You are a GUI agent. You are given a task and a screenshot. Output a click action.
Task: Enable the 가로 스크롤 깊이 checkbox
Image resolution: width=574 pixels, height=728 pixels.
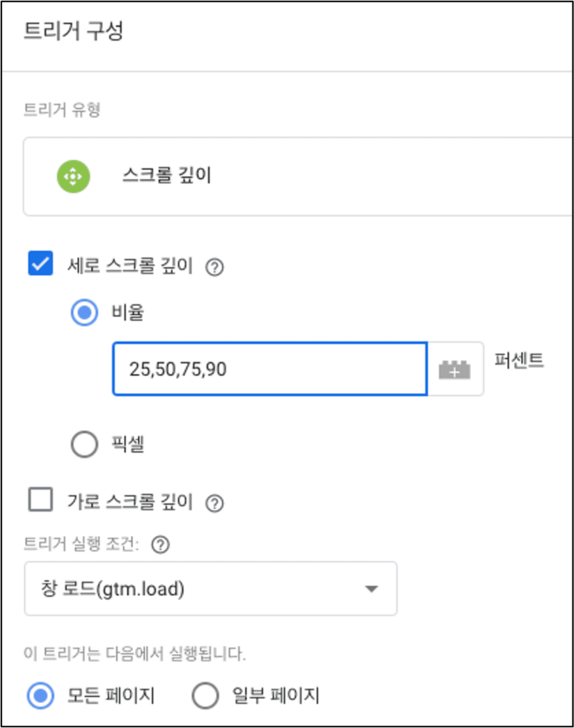[41, 499]
